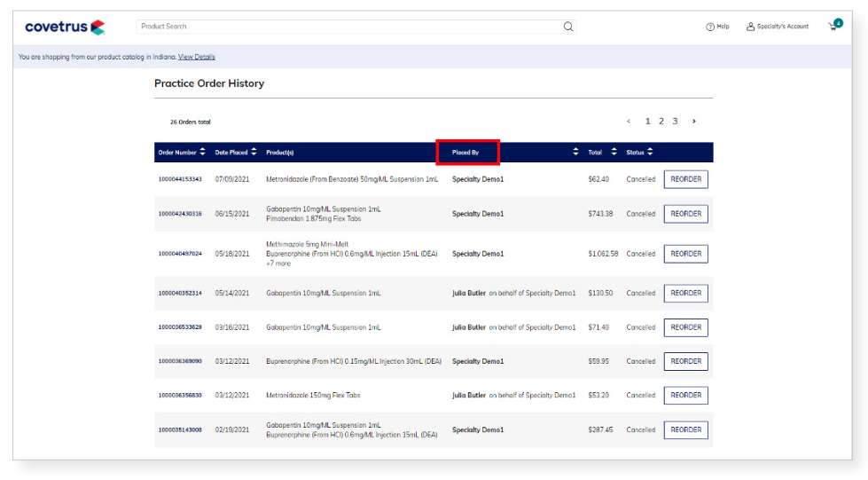Viewport: 868px width, 480px height.
Task: Sort by Order Number column
Action: pos(203,152)
